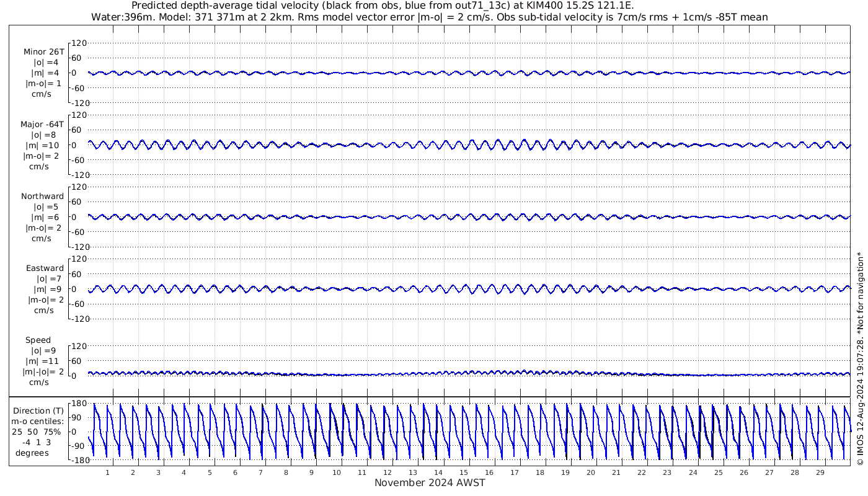
Task: Click the '-60' tick on the Eastward panel axis
Action: coord(79,304)
